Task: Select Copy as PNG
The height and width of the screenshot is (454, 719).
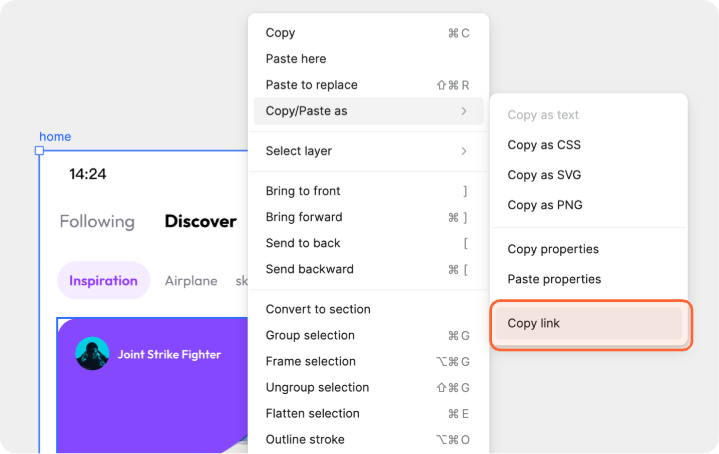Action: click(x=545, y=205)
